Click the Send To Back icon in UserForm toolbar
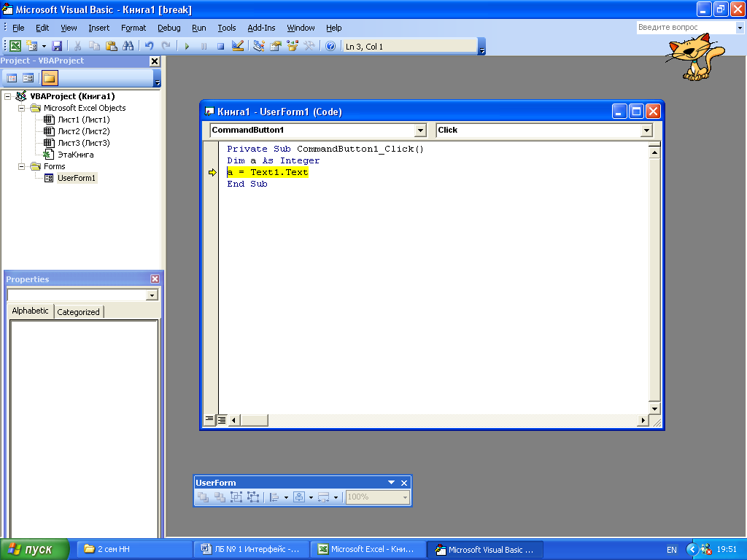 [x=220, y=497]
